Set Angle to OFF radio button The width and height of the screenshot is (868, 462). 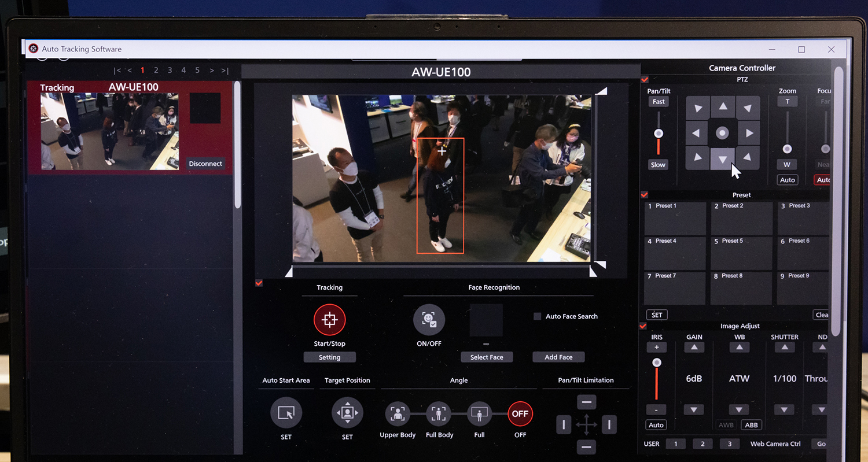click(x=520, y=414)
